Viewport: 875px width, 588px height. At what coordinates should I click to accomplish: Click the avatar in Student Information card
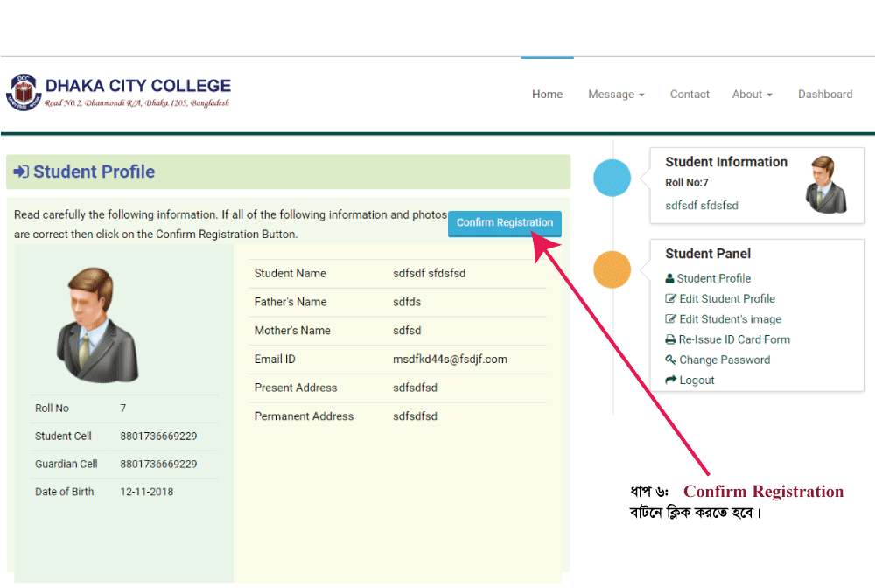(826, 185)
